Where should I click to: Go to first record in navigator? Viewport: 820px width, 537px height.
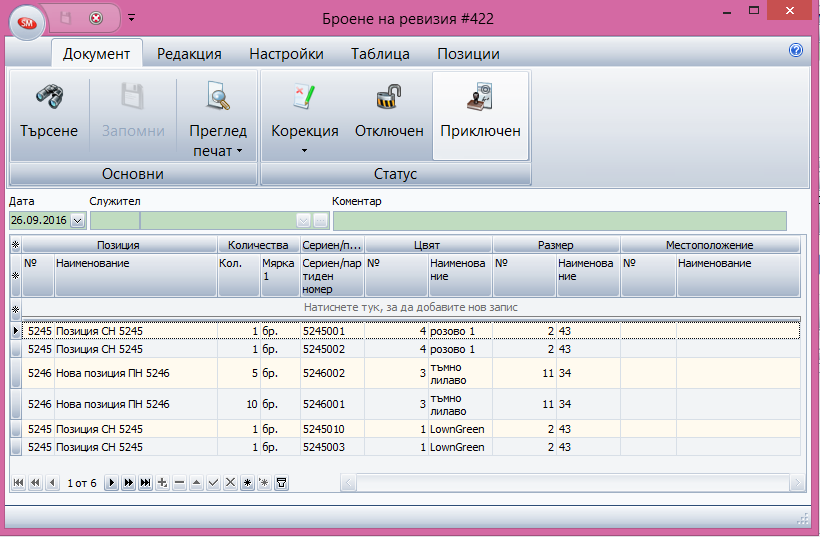coord(18,483)
